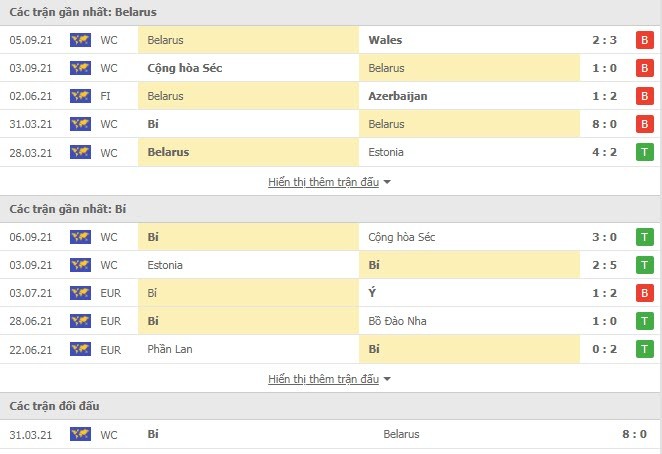Click the green T badge on Estonia 4:2 row
Image resolution: width=662 pixels, height=454 pixels.
pyautogui.click(x=644, y=152)
